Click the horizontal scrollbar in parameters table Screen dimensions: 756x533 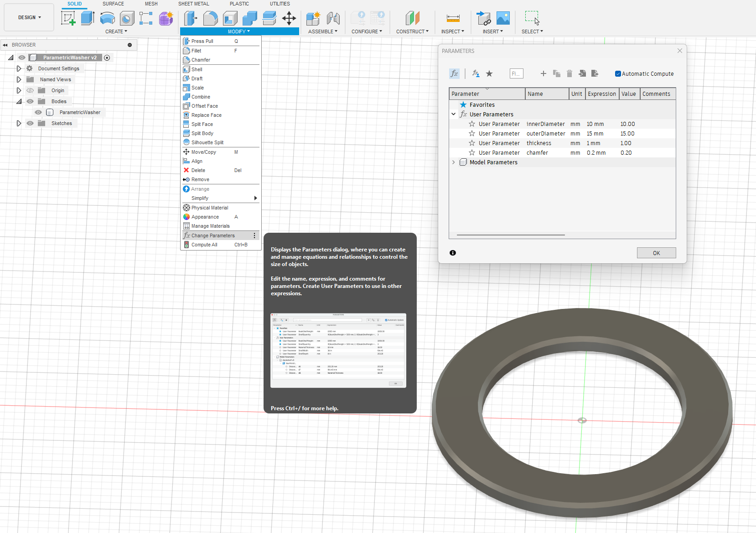511,235
